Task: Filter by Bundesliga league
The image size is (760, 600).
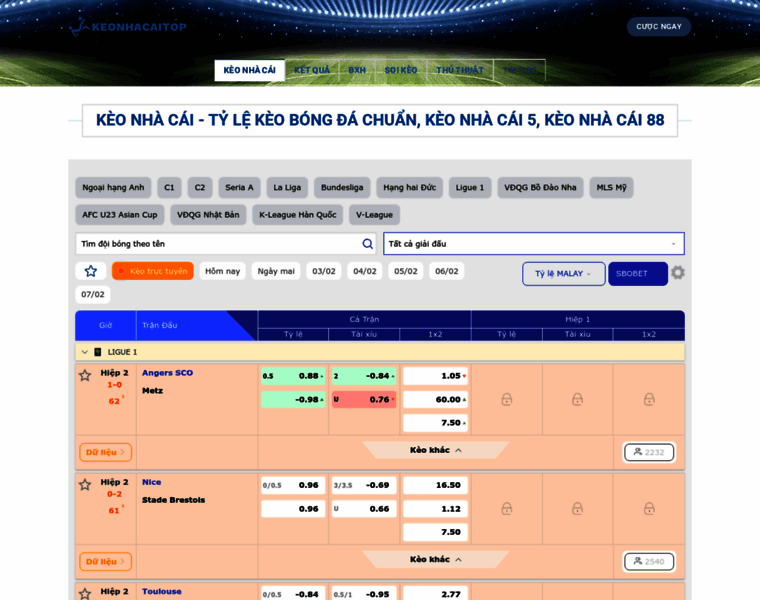Action: pyautogui.click(x=342, y=188)
